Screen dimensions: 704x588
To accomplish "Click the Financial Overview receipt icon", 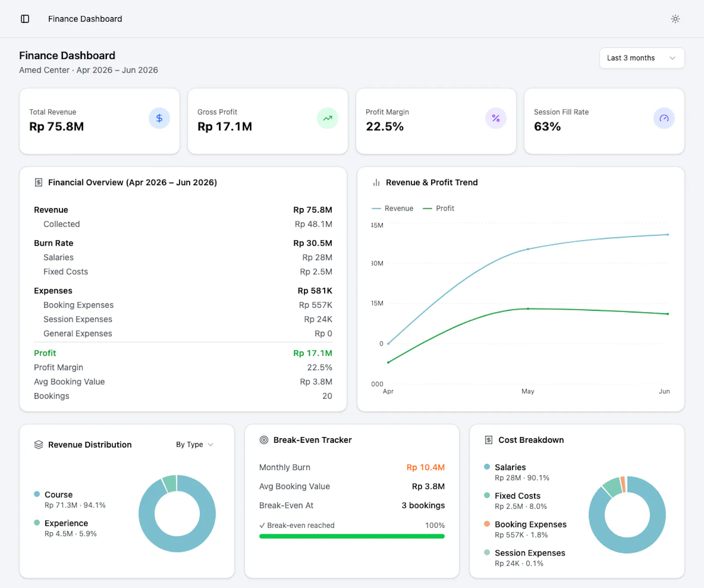I will pos(39,182).
